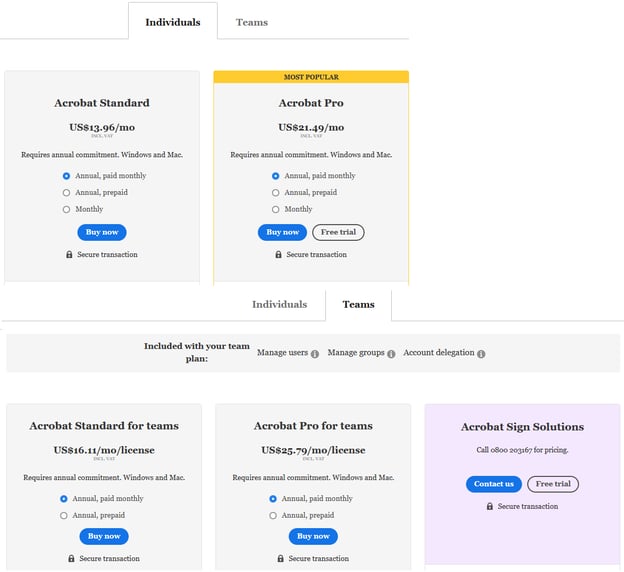Select Annual, paid monthly for Standard for teams

pos(64,499)
